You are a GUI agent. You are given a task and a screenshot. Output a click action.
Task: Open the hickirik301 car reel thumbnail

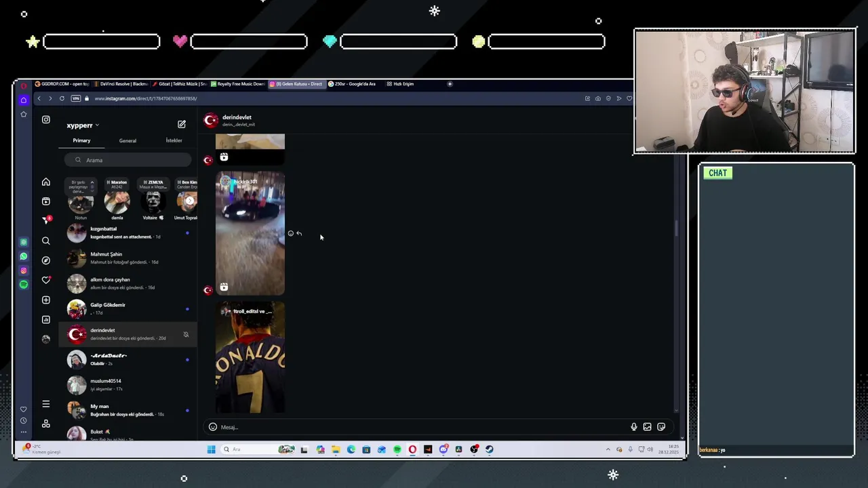click(250, 233)
